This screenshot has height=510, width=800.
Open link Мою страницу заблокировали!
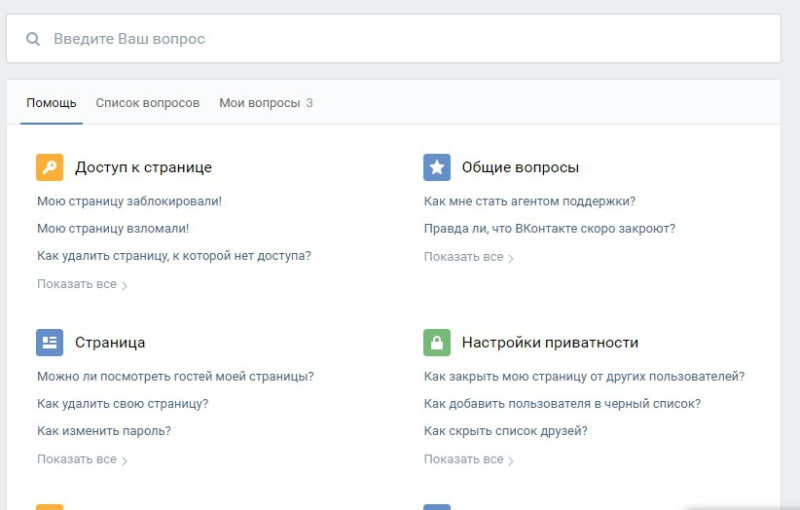click(x=129, y=201)
